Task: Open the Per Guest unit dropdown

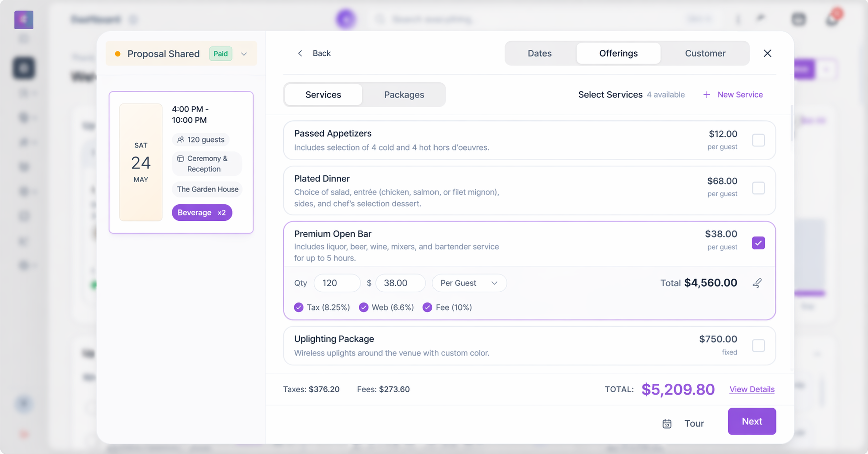Action: click(469, 283)
